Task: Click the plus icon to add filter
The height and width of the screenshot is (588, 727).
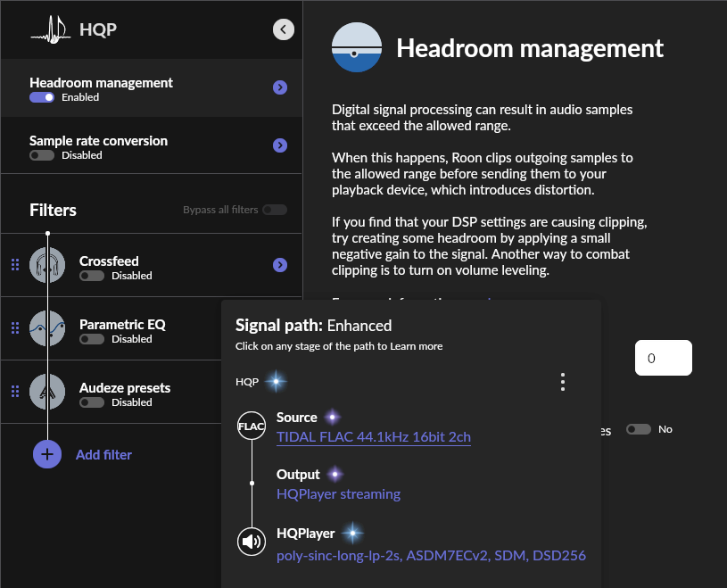Action: point(48,454)
